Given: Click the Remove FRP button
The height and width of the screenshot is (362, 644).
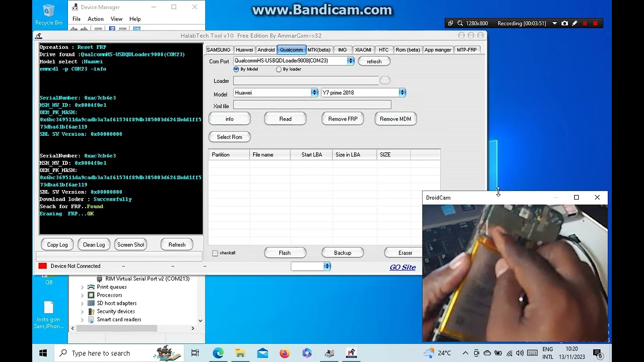Looking at the screenshot, I should coord(343,119).
